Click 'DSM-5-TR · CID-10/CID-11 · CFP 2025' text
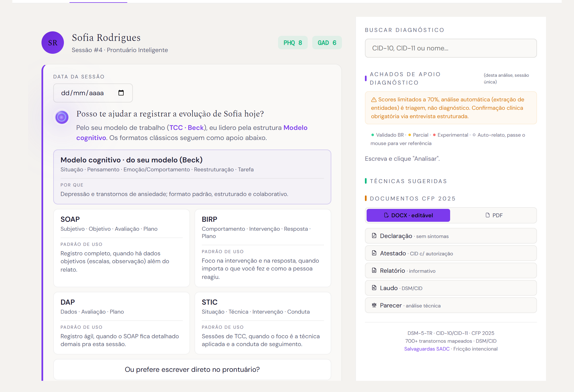 [x=451, y=333]
